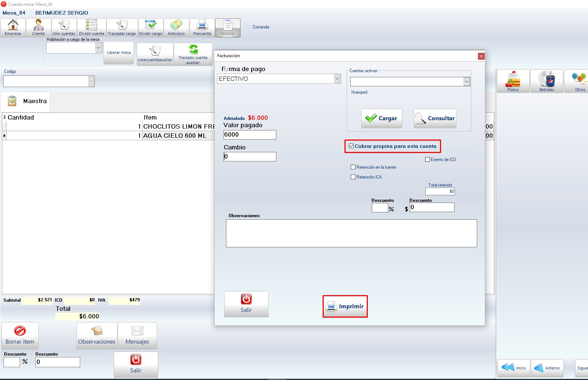Expand Habitación a cargo de la mesa dropdown
This screenshot has width=588, height=380.
pos(98,48)
